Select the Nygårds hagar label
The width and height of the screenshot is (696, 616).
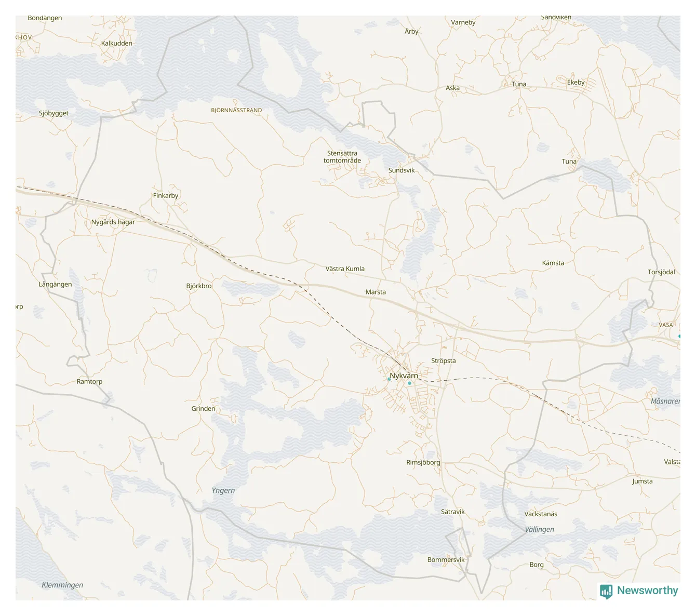coord(113,222)
